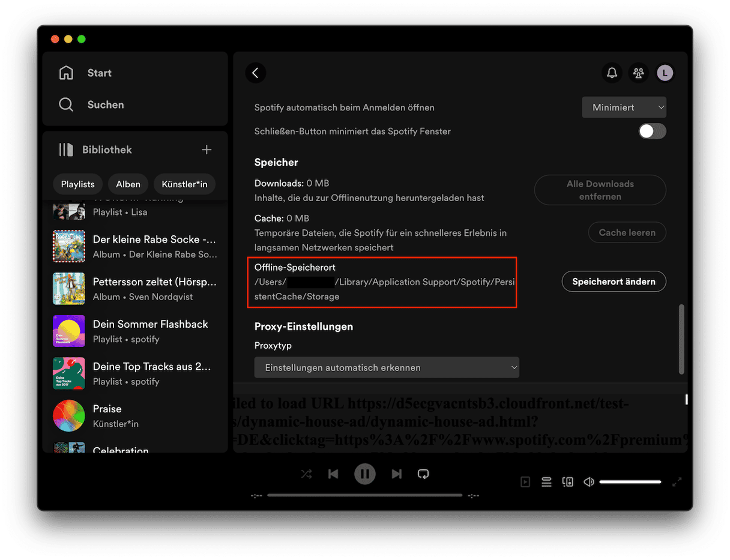730x560 pixels.
Task: Open the Minimiert startup dropdown
Action: 624,107
